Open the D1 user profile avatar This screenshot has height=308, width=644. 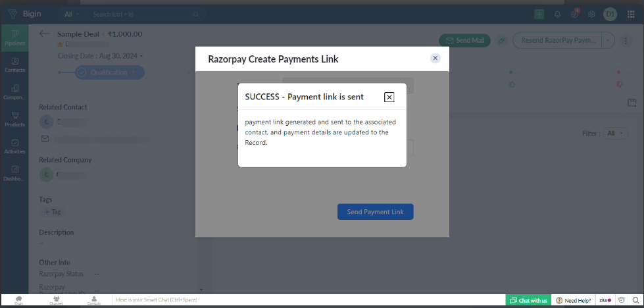610,14
